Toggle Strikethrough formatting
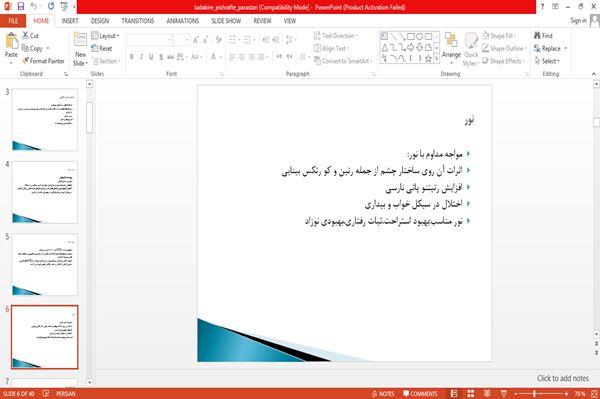Image resolution: width=600 pixels, height=399 pixels. 170,57
